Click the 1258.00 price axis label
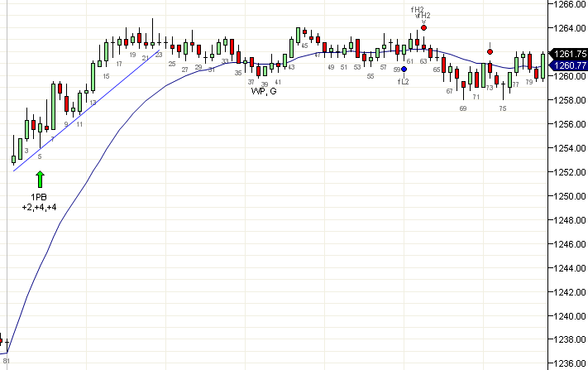The height and width of the screenshot is (370, 588). click(x=570, y=100)
